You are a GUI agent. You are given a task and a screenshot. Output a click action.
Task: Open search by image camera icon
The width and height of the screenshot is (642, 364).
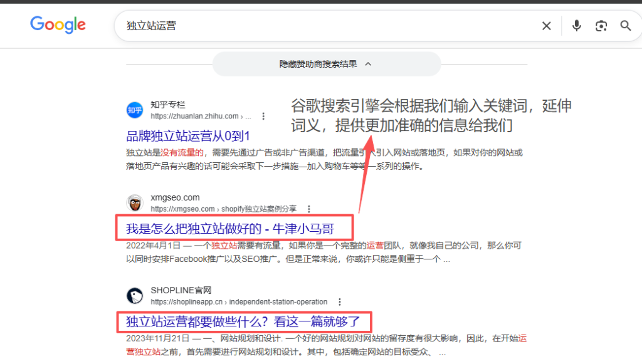click(601, 26)
